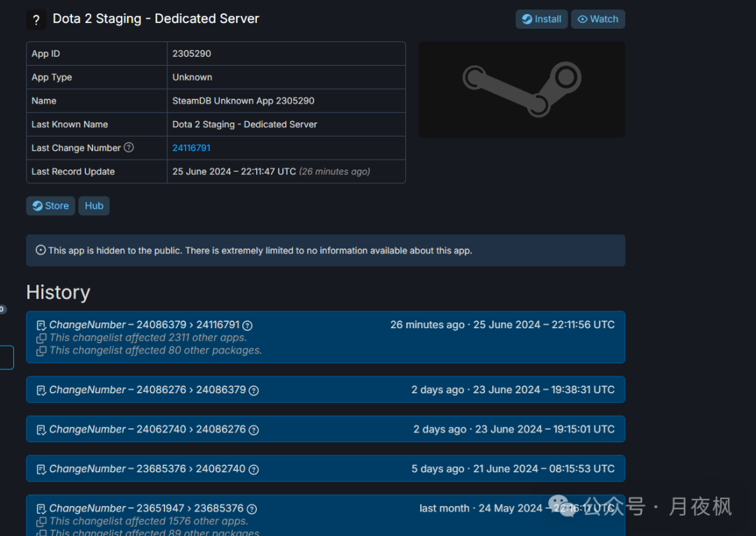Click copy icon beside 'affected 80 other packages'
The width and height of the screenshot is (756, 536).
click(41, 351)
